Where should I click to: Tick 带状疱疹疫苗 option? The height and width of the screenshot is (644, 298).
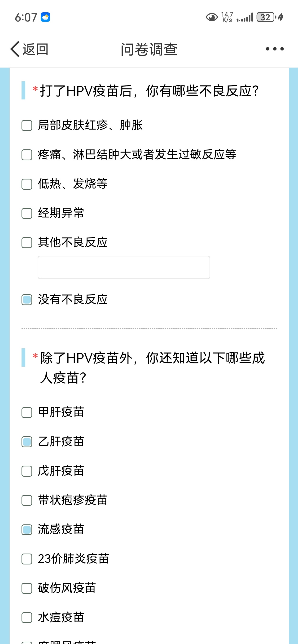tap(27, 500)
